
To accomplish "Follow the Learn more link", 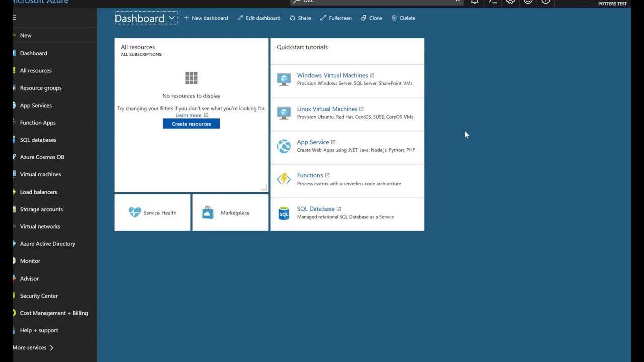I will coord(188,115).
